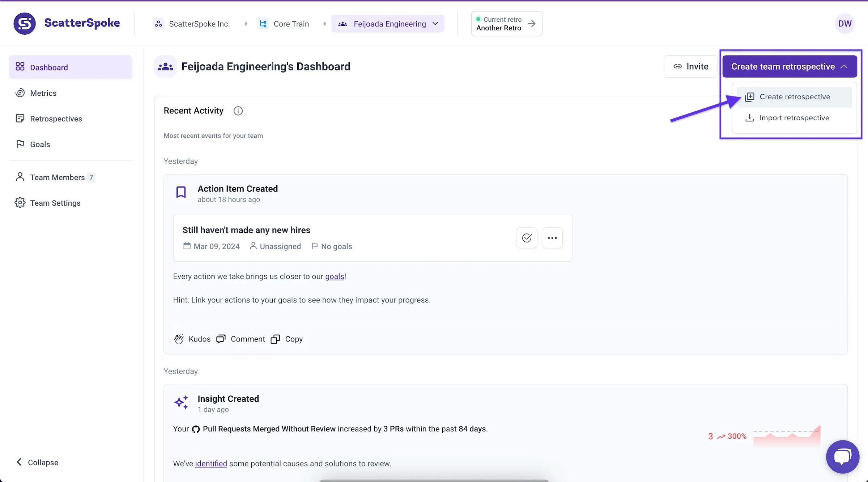Click the Invite button
Screen dimensions: 868x482
pyautogui.click(x=690, y=66)
